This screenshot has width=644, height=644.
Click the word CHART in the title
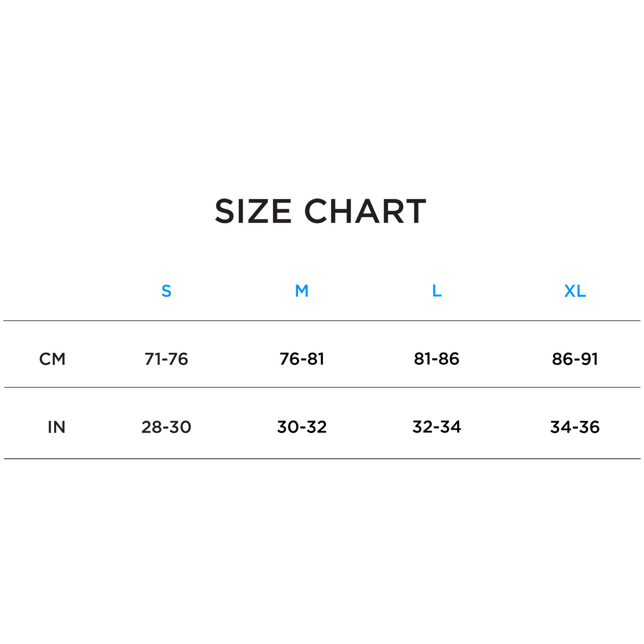pos(365,211)
